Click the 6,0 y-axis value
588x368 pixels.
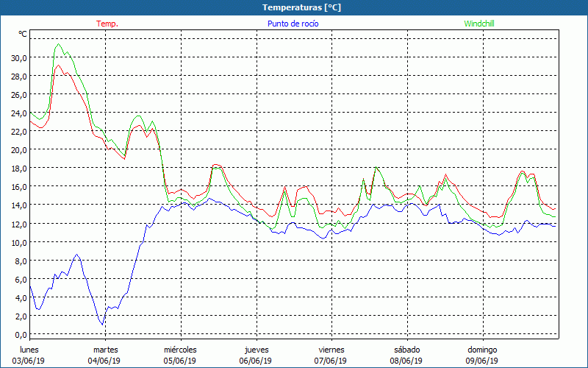coord(21,279)
